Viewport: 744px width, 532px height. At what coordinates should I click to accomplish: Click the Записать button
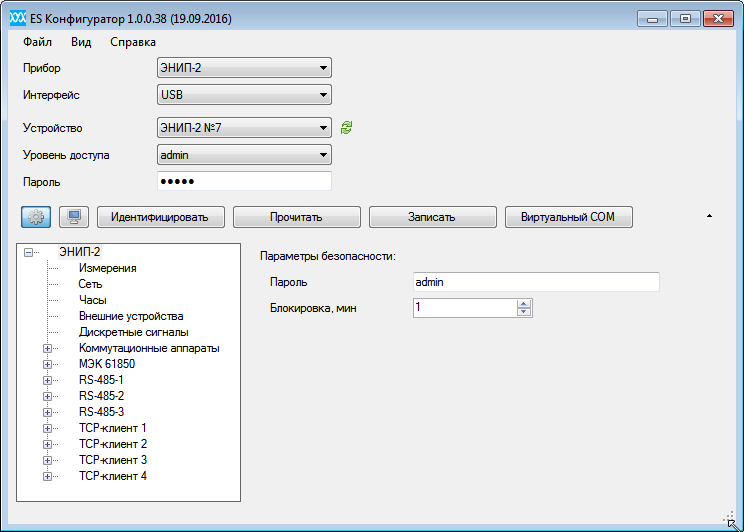point(433,217)
